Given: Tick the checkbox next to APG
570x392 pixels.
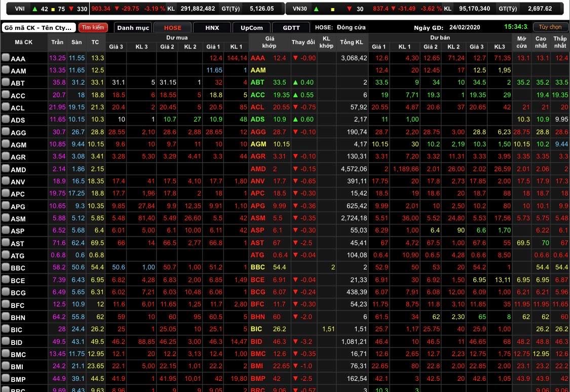Looking at the screenshot, I should [6, 206].
